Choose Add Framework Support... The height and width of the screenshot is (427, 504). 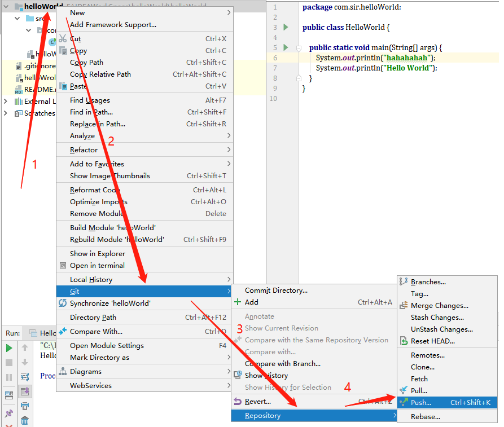coord(144,24)
